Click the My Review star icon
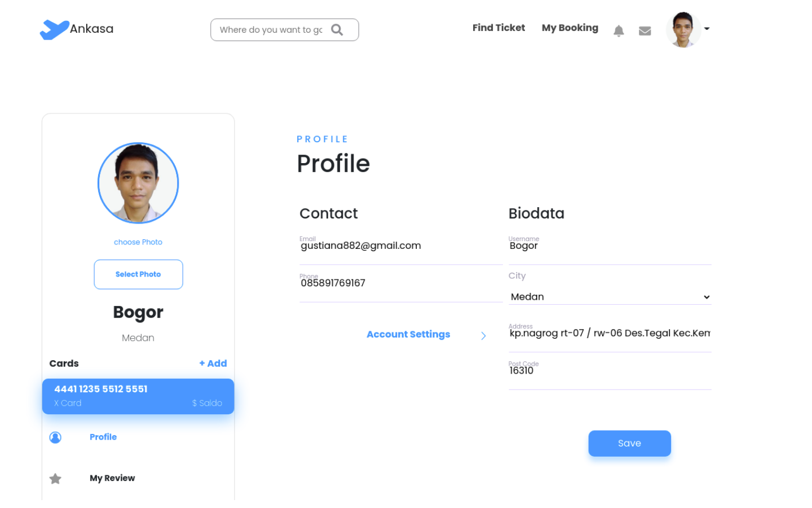The height and width of the screenshot is (508, 812). tap(55, 479)
